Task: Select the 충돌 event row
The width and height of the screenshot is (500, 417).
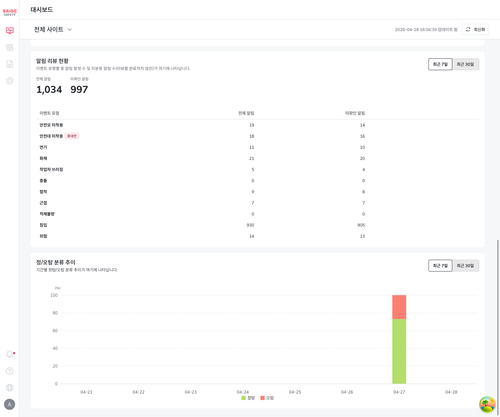Action: coord(257,181)
